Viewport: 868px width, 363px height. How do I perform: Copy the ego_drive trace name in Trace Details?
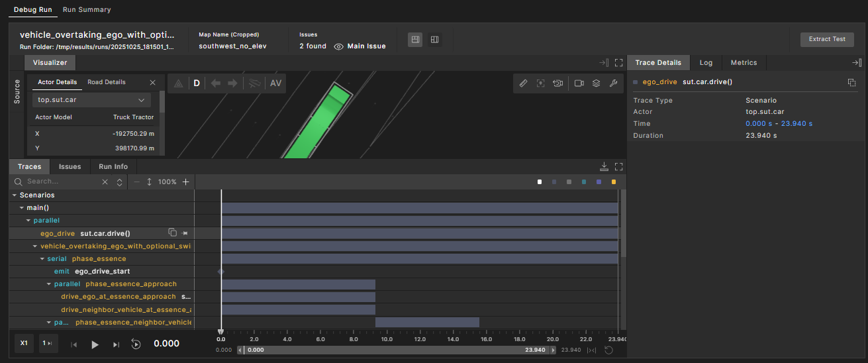tap(851, 82)
